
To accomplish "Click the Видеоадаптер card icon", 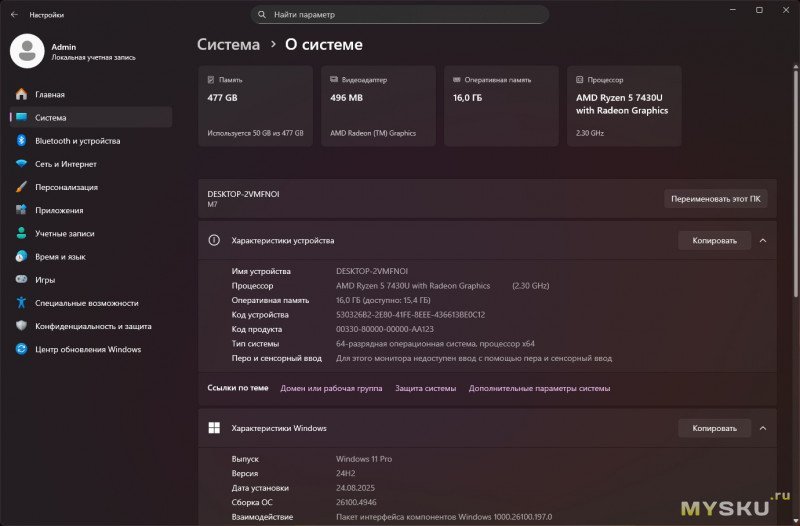I will pyautogui.click(x=334, y=80).
